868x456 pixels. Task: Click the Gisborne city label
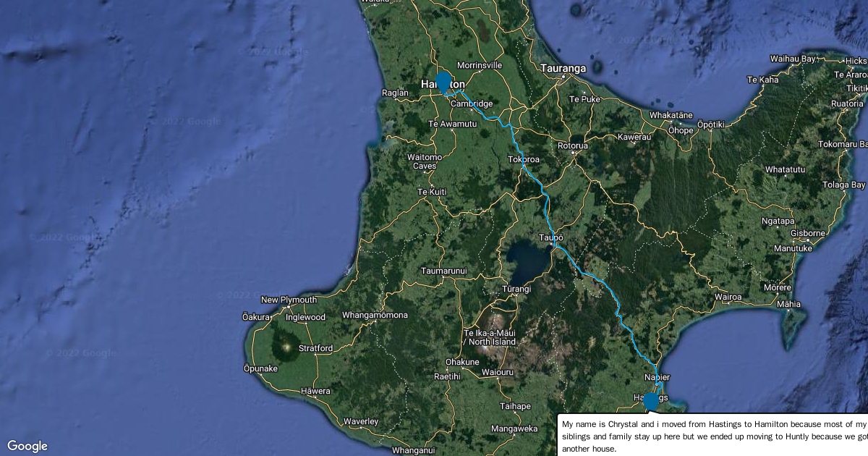pyautogui.click(x=808, y=233)
